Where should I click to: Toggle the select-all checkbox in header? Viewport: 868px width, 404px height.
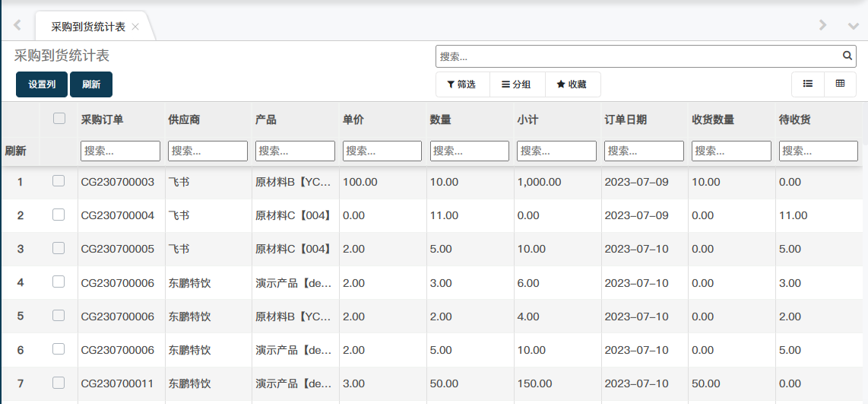(x=59, y=119)
